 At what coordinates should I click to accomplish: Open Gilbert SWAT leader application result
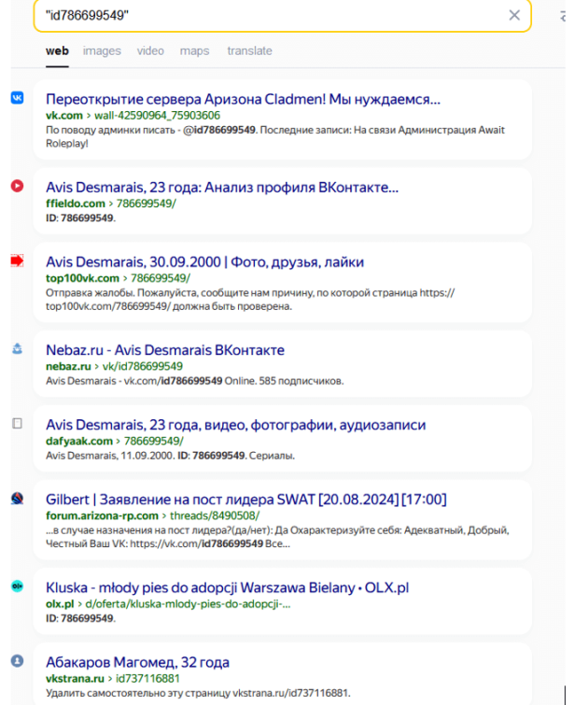(245, 499)
